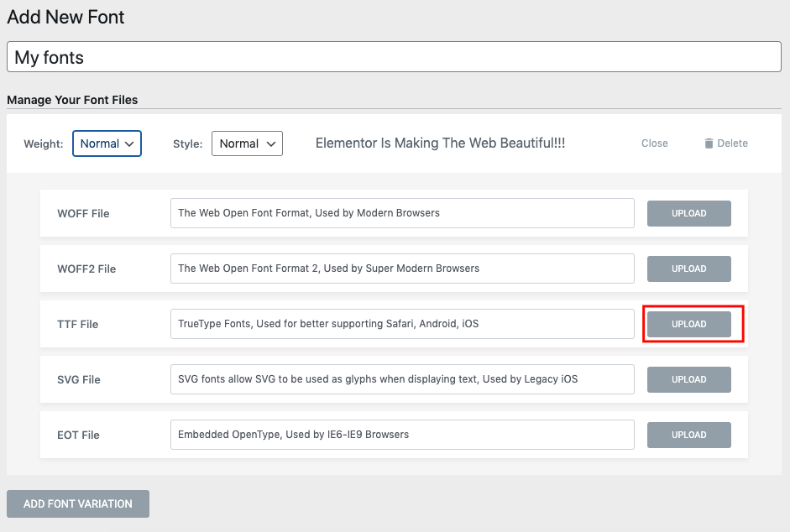Viewport: 790px width, 532px height.
Task: Upload an EOT file
Action: pos(688,436)
